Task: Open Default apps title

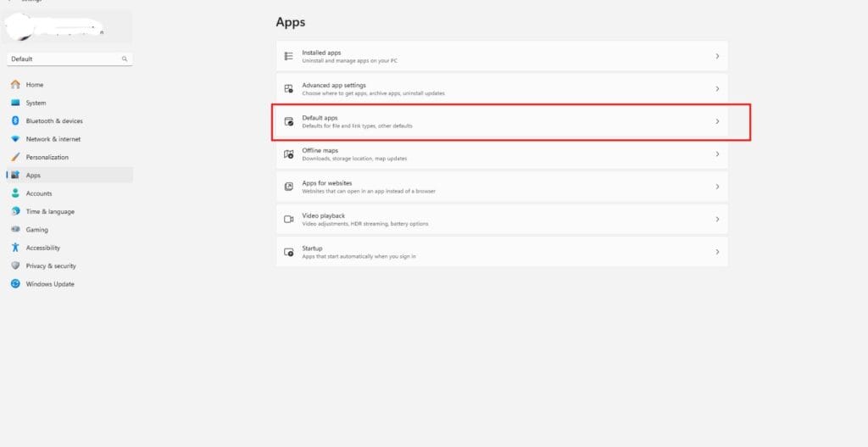Action: click(320, 118)
